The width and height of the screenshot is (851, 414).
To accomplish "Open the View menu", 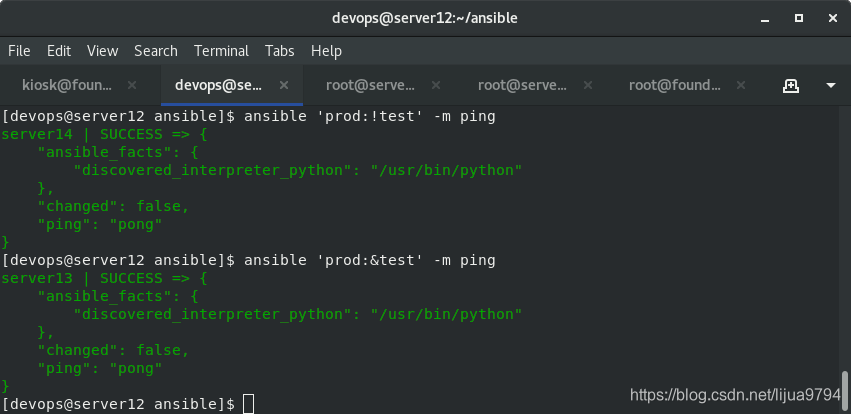I will pos(103,51).
